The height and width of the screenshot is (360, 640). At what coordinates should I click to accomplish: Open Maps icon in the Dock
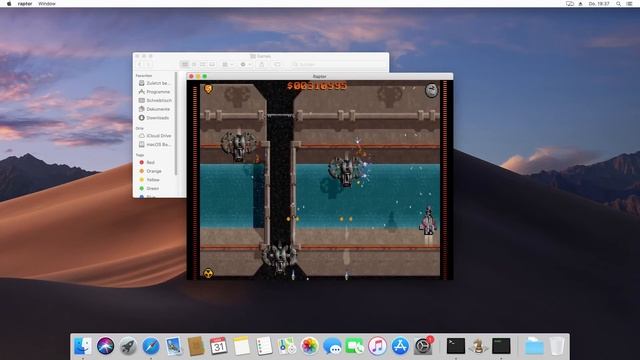click(x=287, y=346)
